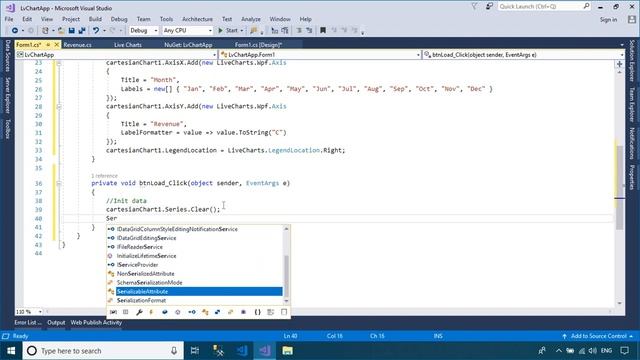
Task: Open File Explorer from the taskbar
Action: [x=287, y=351]
